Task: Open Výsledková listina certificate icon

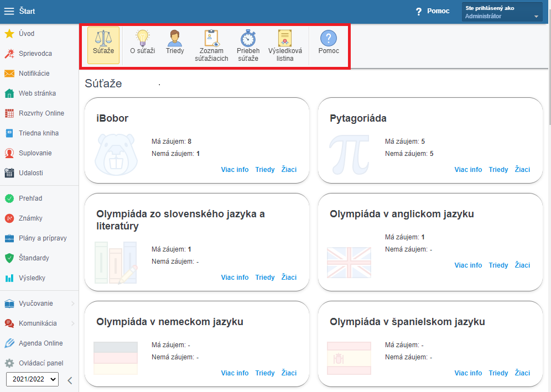Action: [285, 38]
